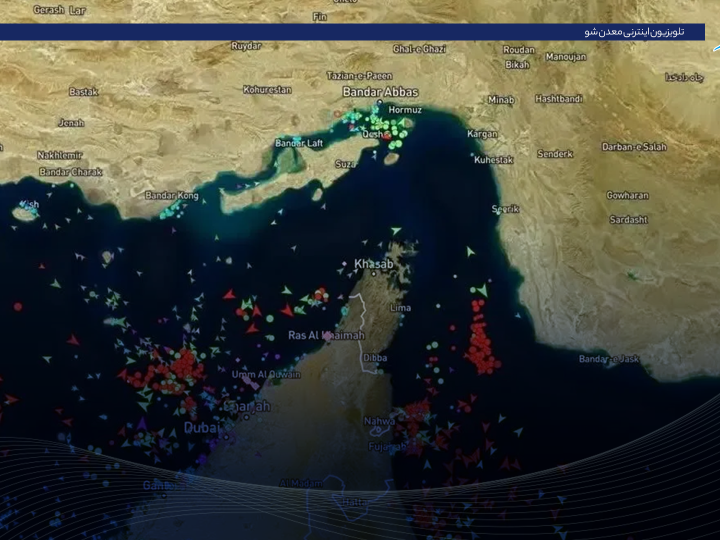Select the Khasab map label
Viewport: 720px width, 540px height.
click(x=373, y=264)
